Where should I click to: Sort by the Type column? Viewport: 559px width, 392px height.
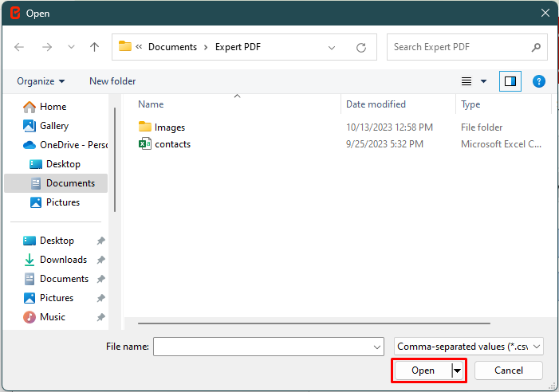(x=470, y=104)
